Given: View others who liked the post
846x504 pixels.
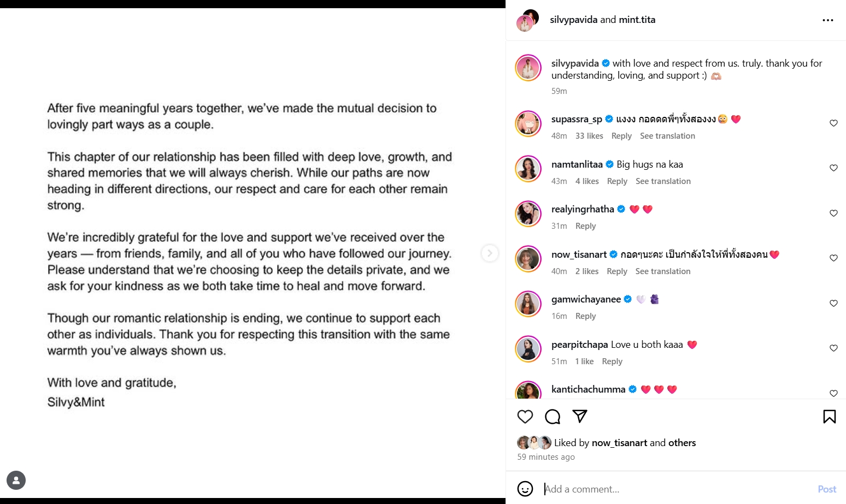Looking at the screenshot, I should point(682,443).
